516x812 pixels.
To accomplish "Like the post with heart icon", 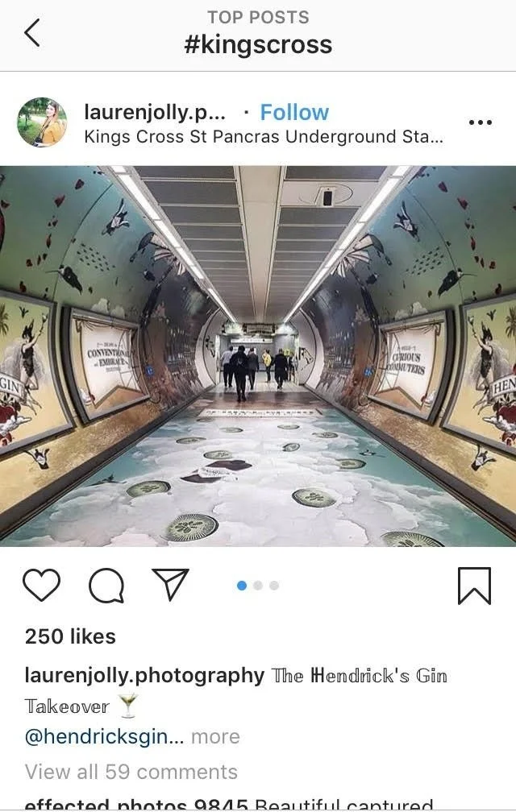I will pyautogui.click(x=41, y=585).
